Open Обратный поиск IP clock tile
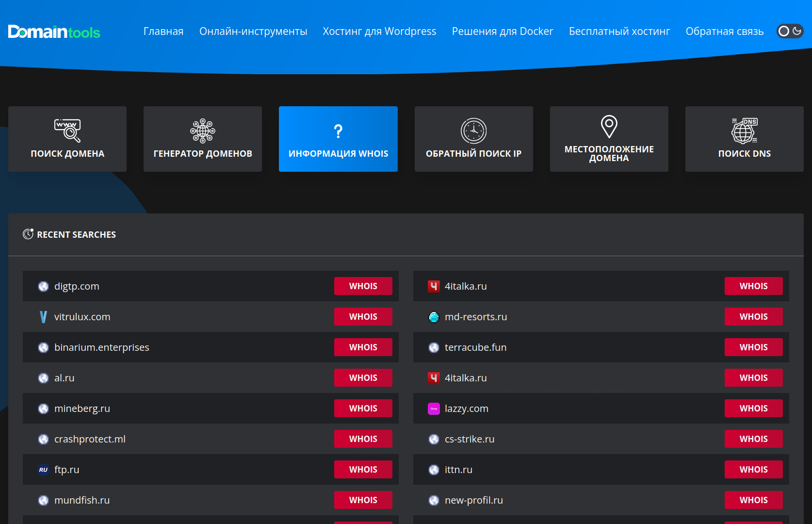 (473, 139)
